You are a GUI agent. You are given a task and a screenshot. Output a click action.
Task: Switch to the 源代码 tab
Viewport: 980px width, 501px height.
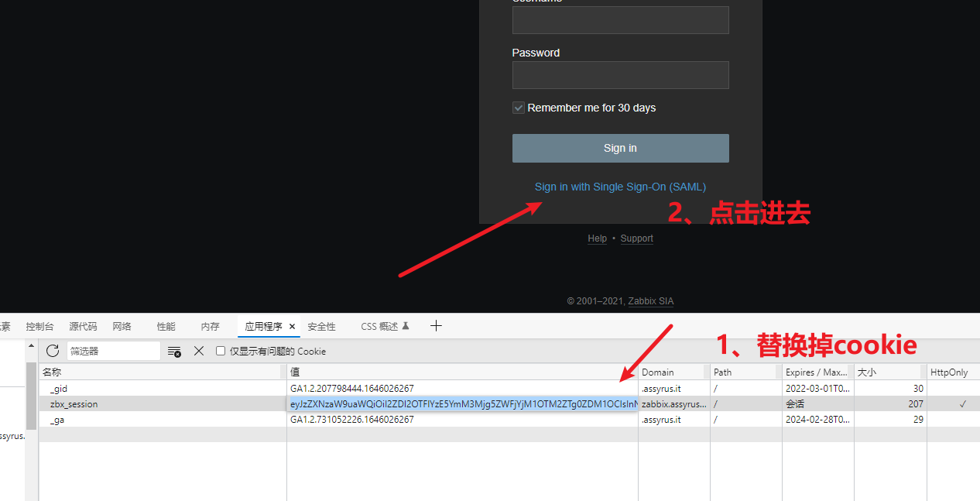(x=83, y=327)
